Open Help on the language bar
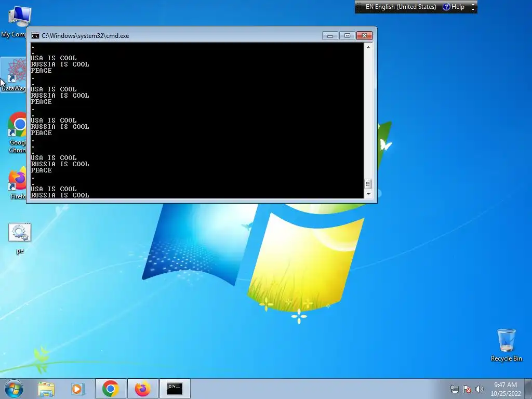The width and height of the screenshot is (532, 399). 454,7
